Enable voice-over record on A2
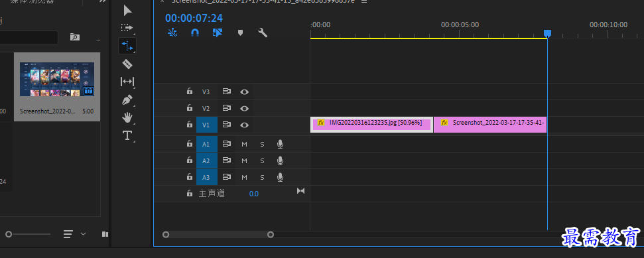This screenshot has height=258, width=644. point(280,161)
